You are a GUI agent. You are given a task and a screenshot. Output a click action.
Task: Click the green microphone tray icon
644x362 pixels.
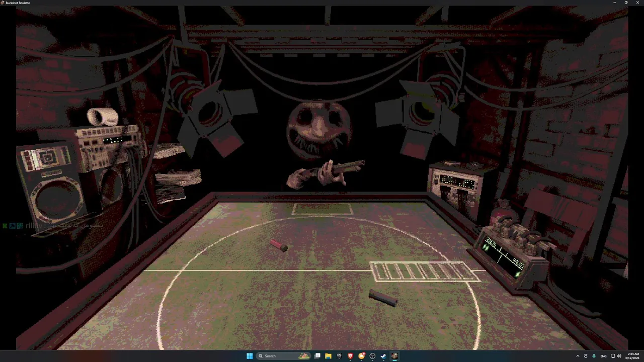594,356
